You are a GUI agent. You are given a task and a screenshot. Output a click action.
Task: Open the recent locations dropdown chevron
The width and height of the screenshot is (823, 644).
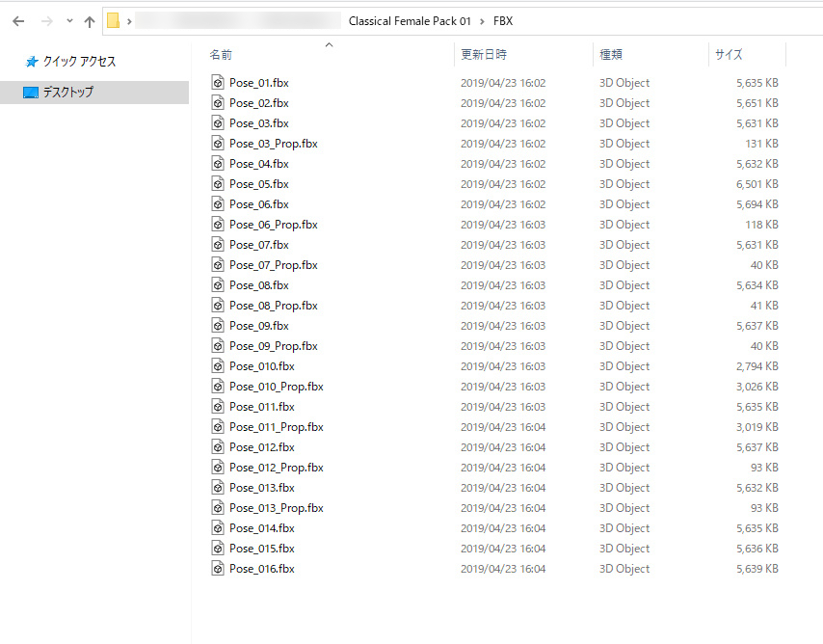click(x=68, y=20)
